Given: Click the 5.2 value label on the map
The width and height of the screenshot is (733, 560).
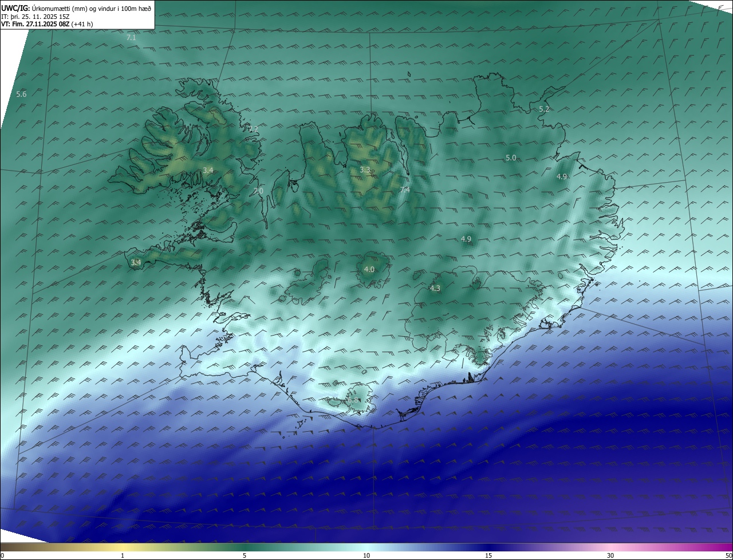Looking at the screenshot, I should (544, 109).
